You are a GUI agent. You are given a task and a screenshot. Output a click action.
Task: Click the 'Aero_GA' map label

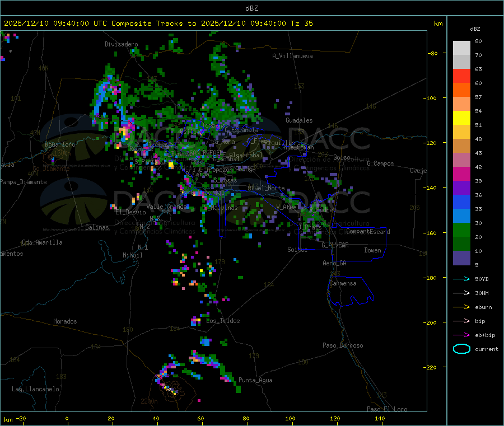point(335,263)
